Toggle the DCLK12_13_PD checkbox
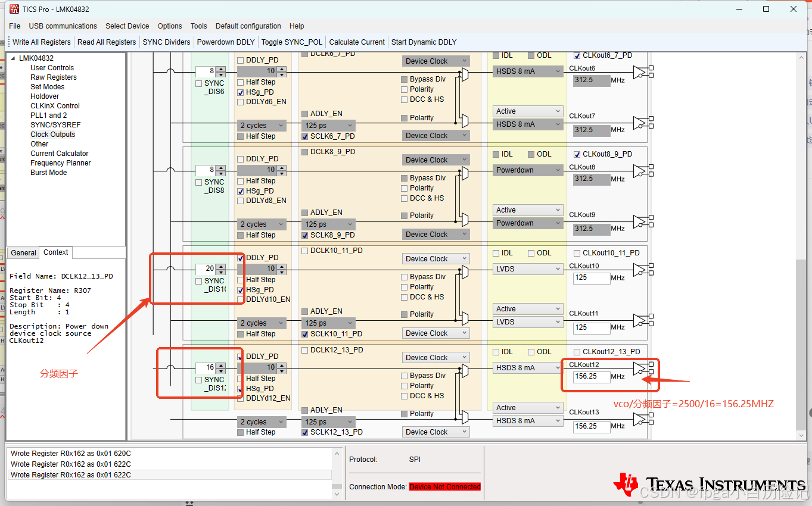The height and width of the screenshot is (506, 812). (x=305, y=350)
